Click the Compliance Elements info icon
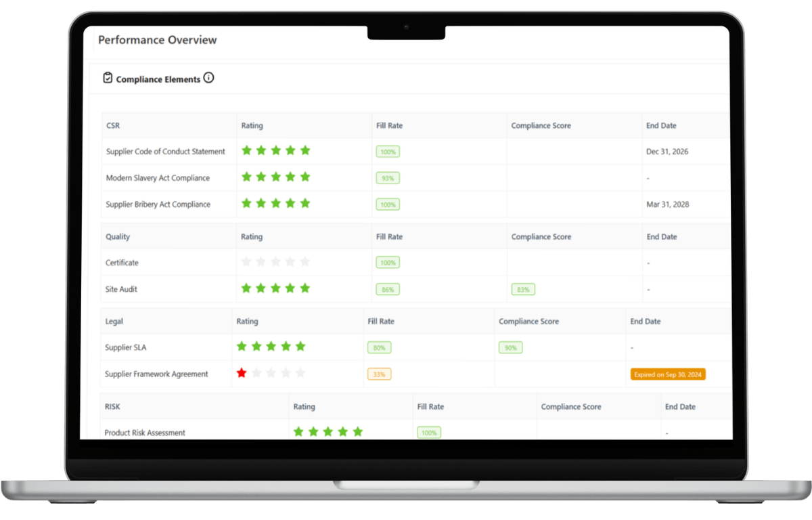The image size is (812, 520). (x=208, y=78)
